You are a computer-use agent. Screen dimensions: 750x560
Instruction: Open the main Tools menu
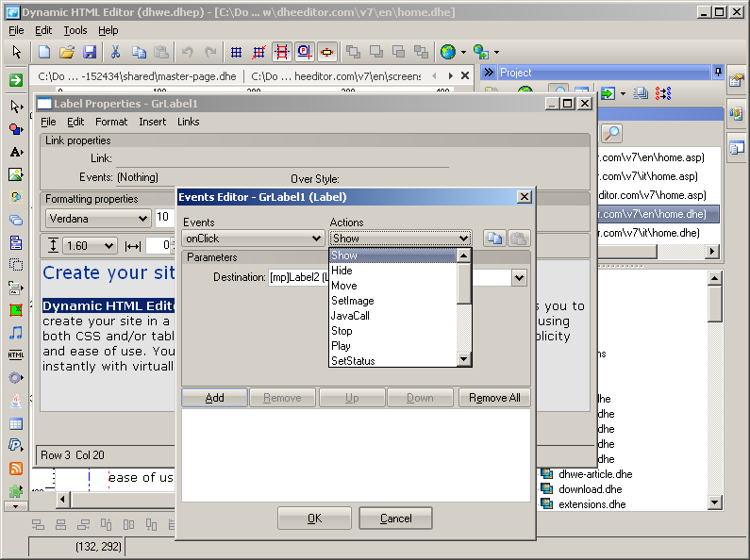point(75,30)
